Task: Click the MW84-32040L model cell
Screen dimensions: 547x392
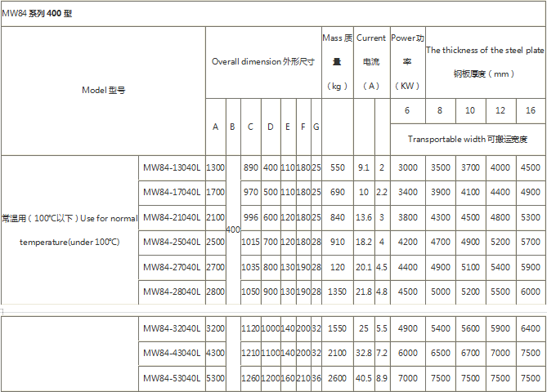Action: point(171,328)
